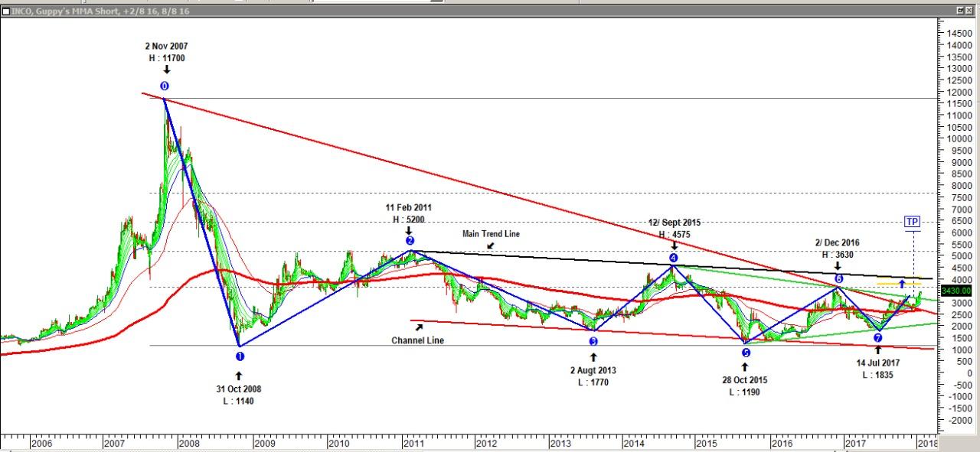Click the green 3430.00 current price tag
980x452 pixels.
pos(956,291)
